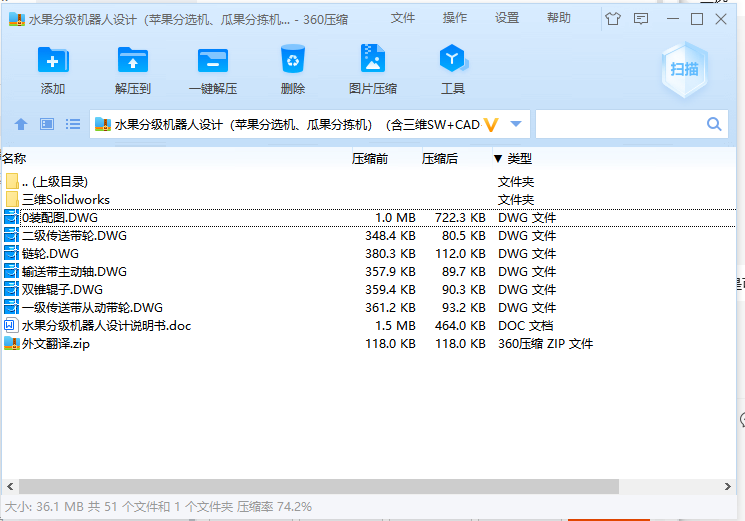Click the horizontal scrollbar thumb
This screenshot has width=745, height=521.
pos(319,486)
